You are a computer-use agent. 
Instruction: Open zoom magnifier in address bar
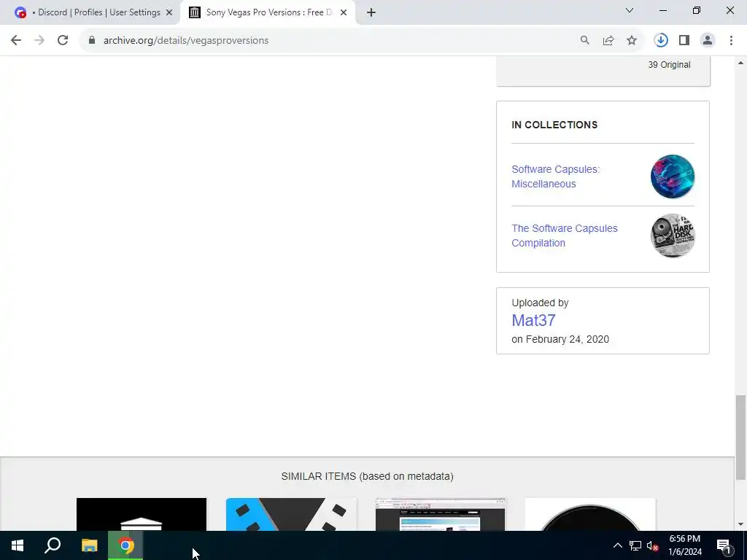point(585,41)
